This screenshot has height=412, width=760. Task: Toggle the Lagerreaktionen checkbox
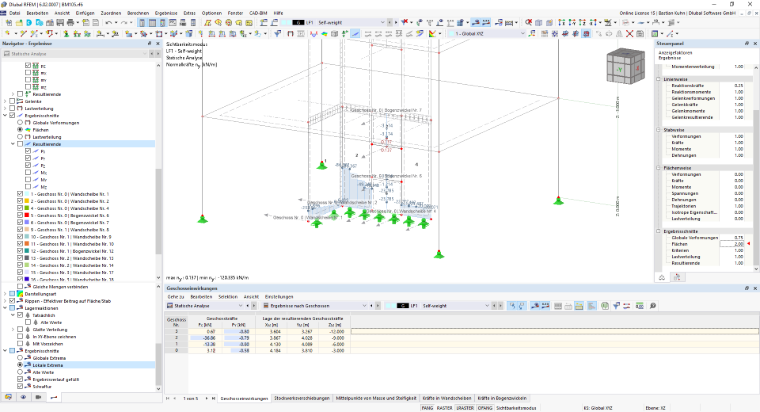[x=12, y=308]
